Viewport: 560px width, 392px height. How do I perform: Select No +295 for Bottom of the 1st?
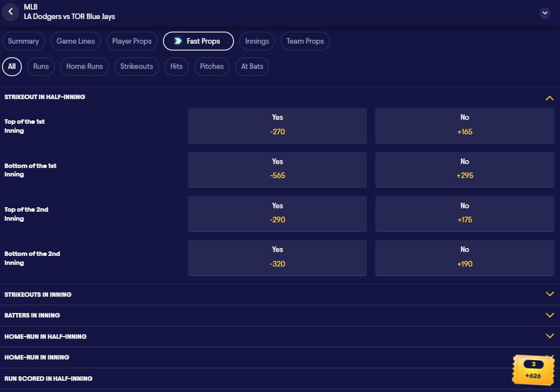(464, 169)
